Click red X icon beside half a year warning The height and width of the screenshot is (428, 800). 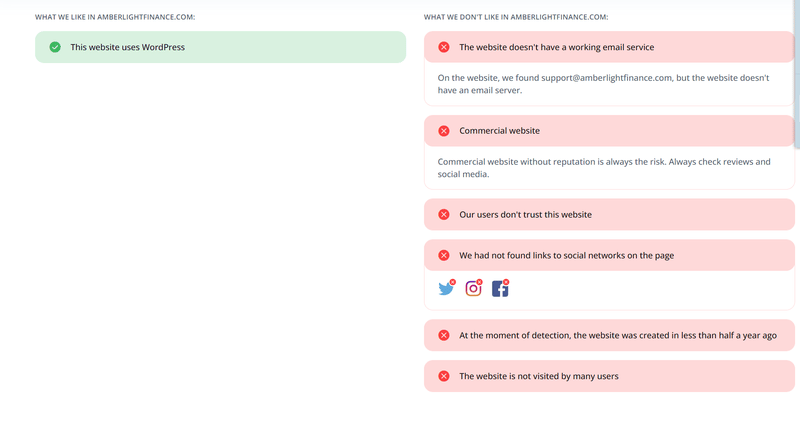point(444,335)
